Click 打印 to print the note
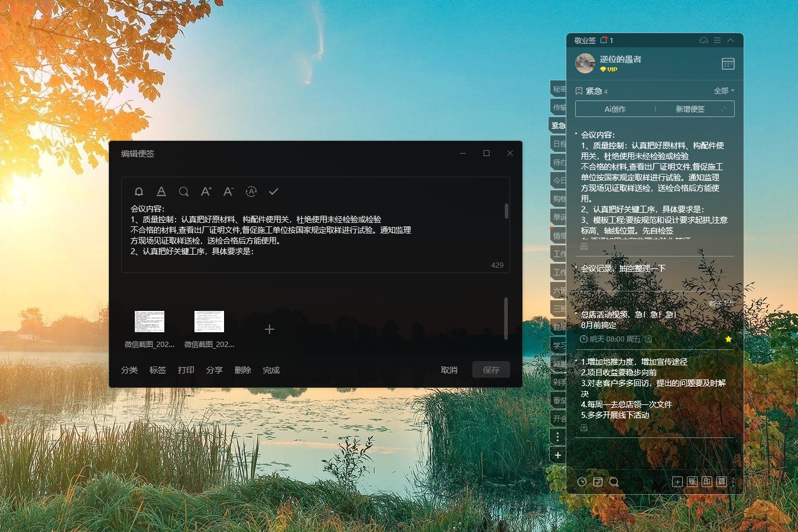The height and width of the screenshot is (532, 798). (186, 370)
